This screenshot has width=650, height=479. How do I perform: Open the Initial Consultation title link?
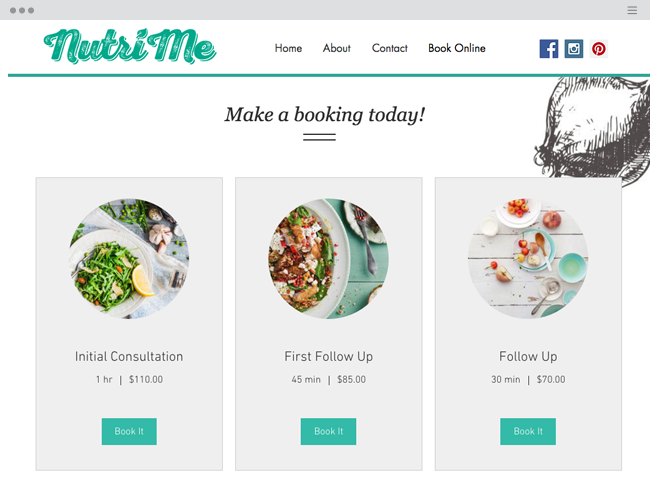click(129, 356)
